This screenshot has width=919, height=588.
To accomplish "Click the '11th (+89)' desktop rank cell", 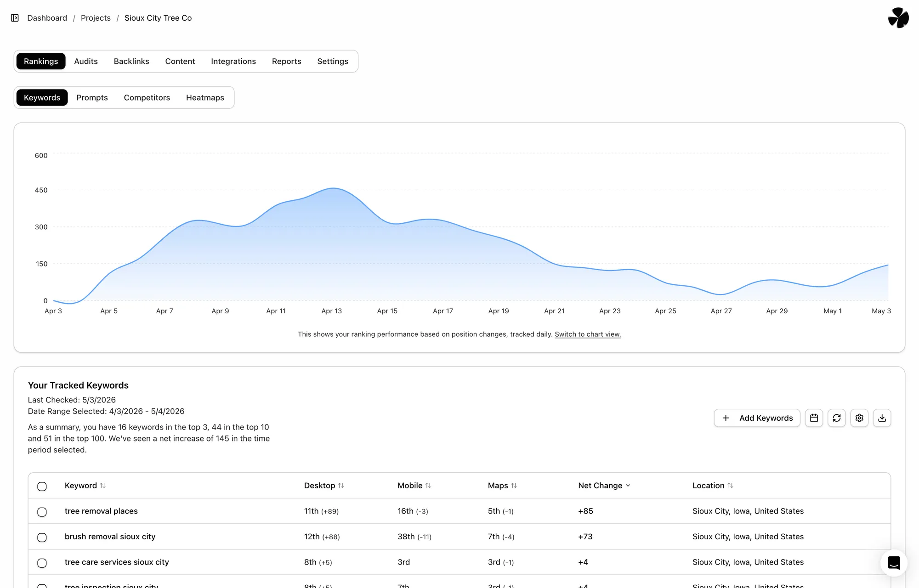I will click(321, 511).
